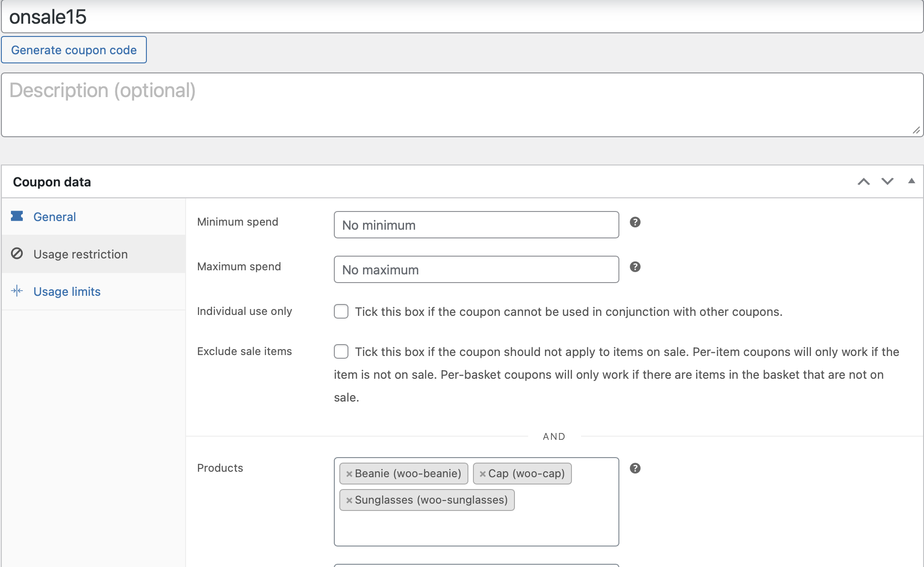Enable the Exclude sale items checkbox

point(341,351)
